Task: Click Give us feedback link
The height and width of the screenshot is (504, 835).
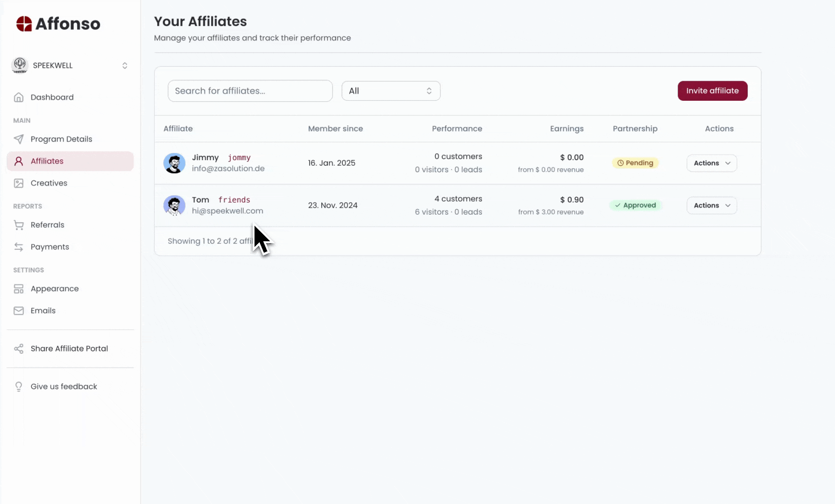Action: [64, 386]
